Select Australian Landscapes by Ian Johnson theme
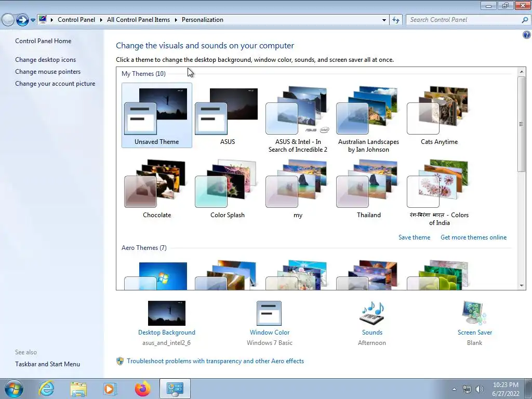 tap(368, 119)
